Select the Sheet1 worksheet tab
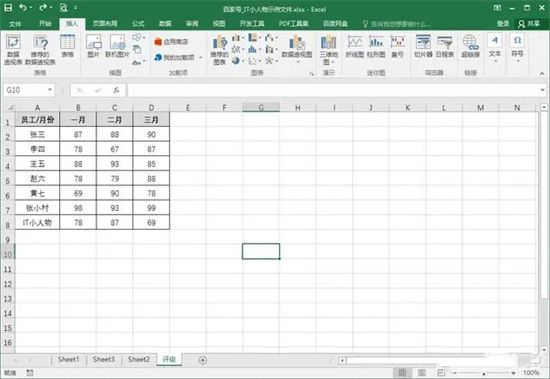 pyautogui.click(x=68, y=359)
